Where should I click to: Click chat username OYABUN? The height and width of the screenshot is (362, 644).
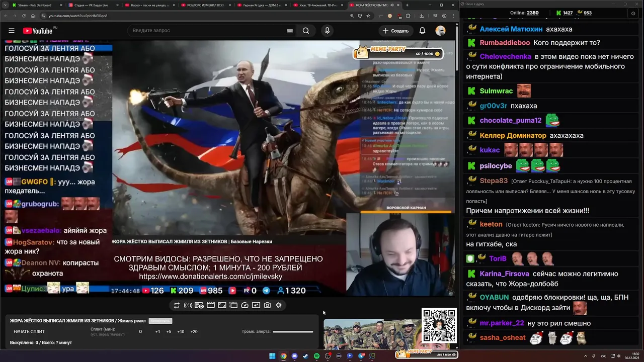(x=494, y=297)
